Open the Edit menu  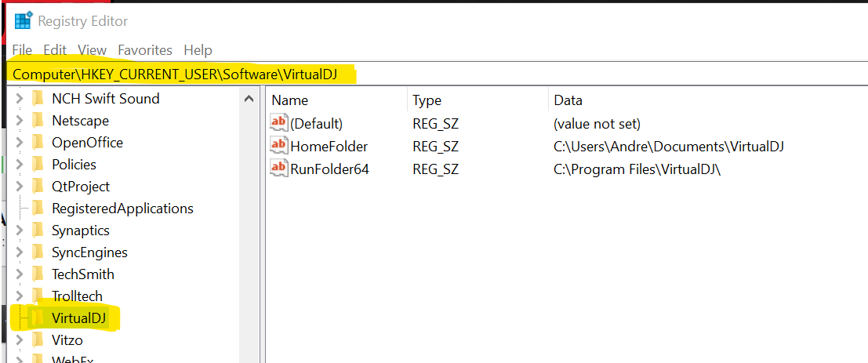click(x=55, y=50)
